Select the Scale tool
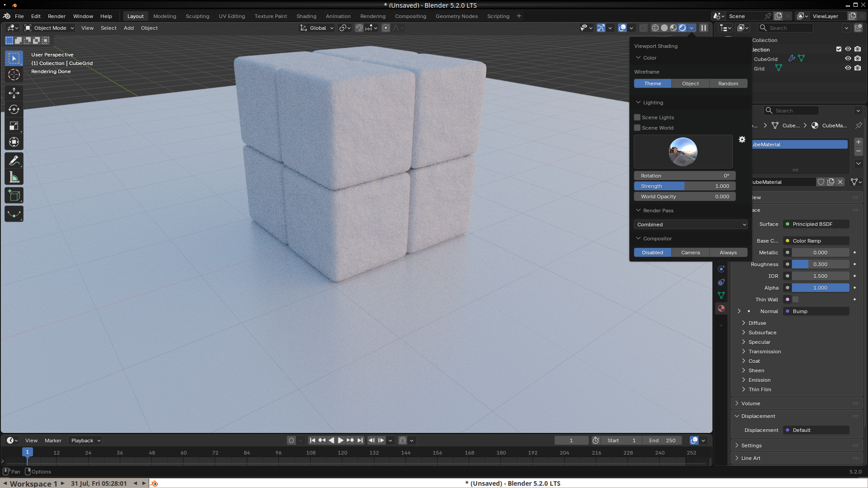The height and width of the screenshot is (488, 868). coord(14,126)
